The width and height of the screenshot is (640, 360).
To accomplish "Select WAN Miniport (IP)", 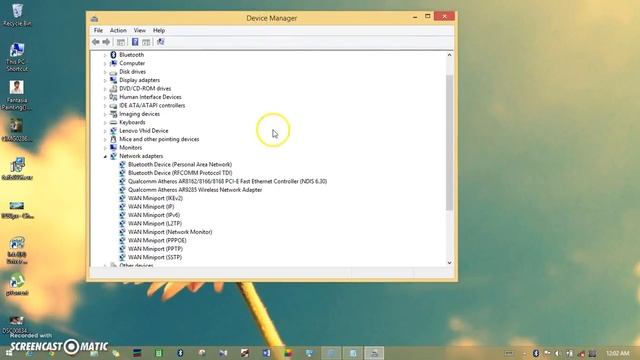I will pyautogui.click(x=151, y=207).
